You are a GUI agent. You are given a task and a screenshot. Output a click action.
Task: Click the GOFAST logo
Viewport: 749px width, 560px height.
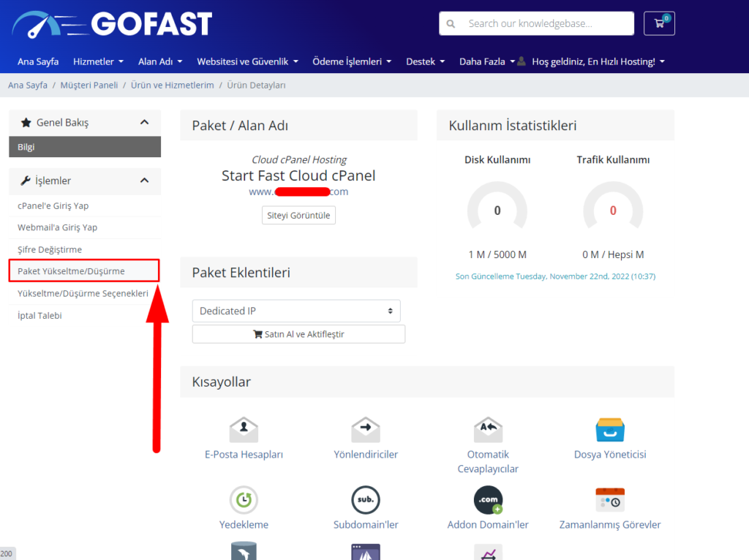[x=112, y=24]
